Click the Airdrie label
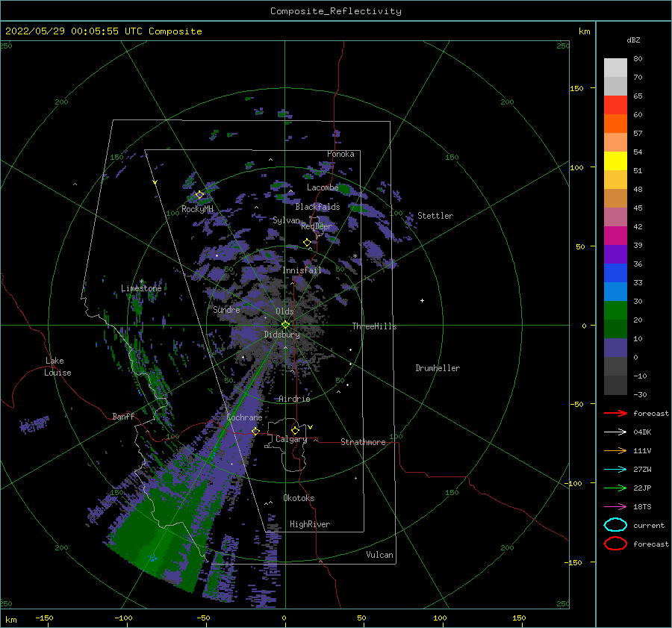 (294, 399)
